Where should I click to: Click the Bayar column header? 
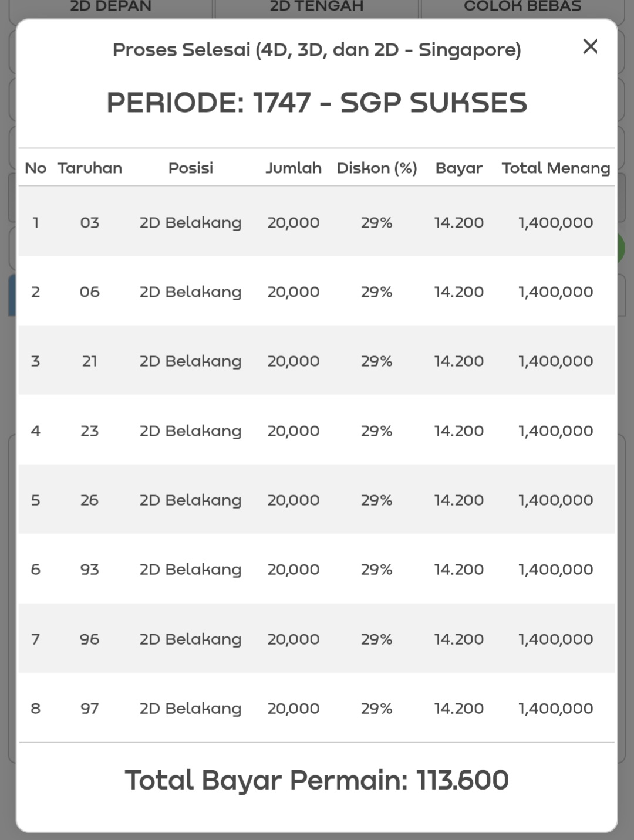click(458, 168)
